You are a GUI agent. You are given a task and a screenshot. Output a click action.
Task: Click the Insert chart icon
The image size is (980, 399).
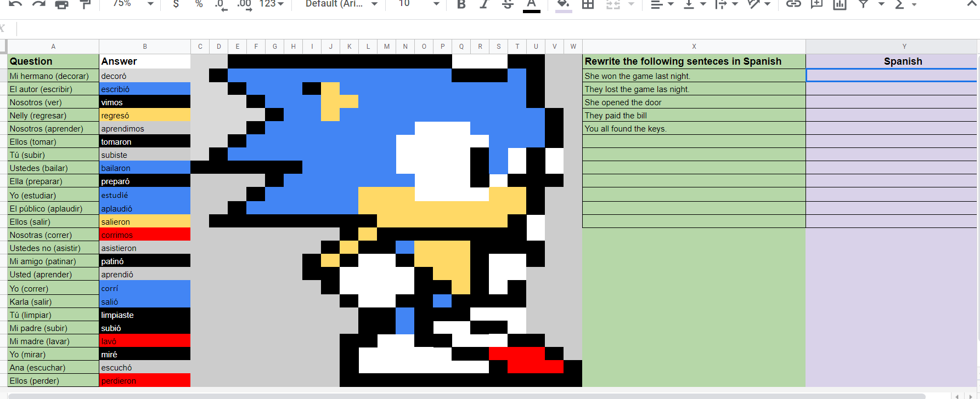[840, 4]
